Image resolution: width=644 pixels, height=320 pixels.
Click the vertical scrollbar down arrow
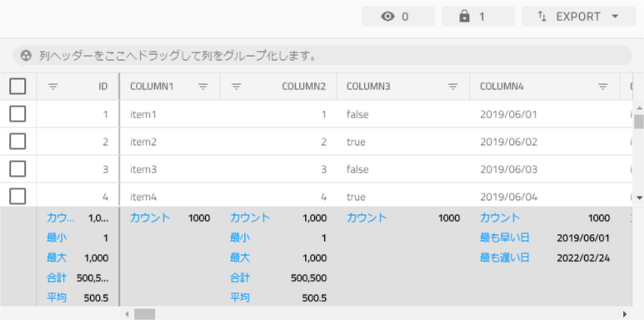coord(639,197)
